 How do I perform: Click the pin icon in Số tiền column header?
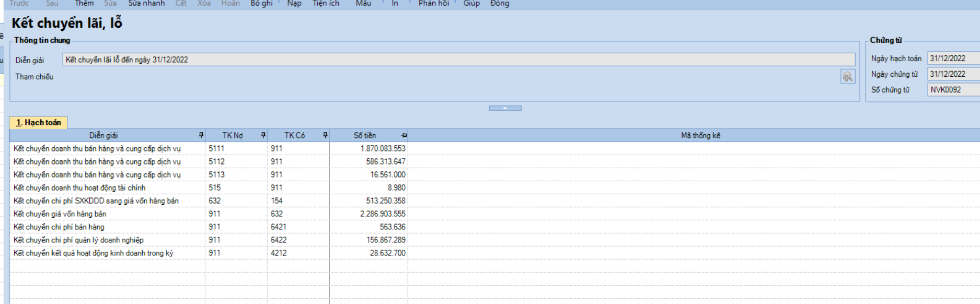403,135
